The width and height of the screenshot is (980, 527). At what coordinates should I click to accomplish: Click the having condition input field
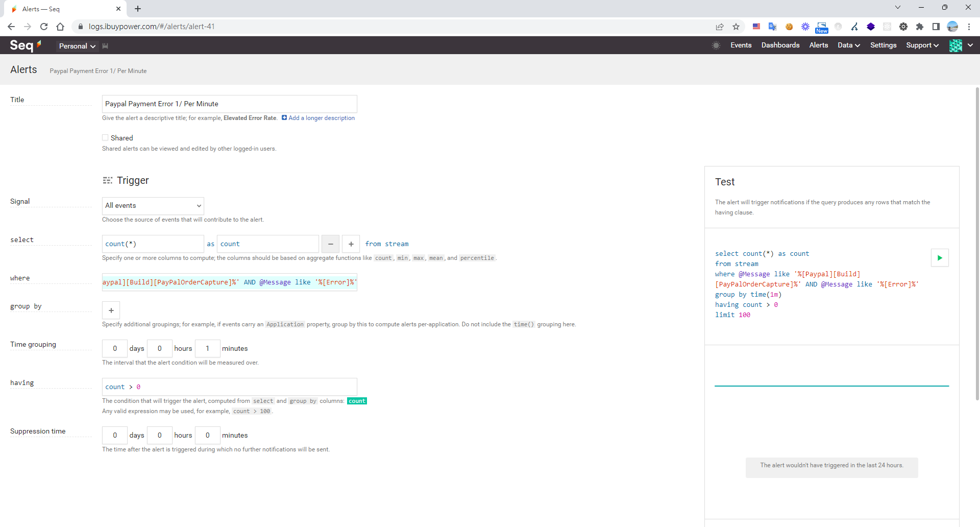click(229, 387)
